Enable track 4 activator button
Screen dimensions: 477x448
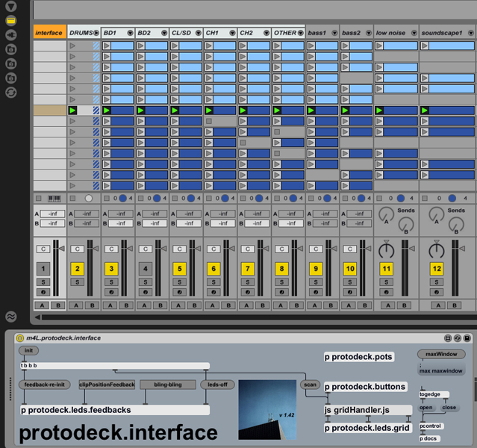pyautogui.click(x=146, y=269)
